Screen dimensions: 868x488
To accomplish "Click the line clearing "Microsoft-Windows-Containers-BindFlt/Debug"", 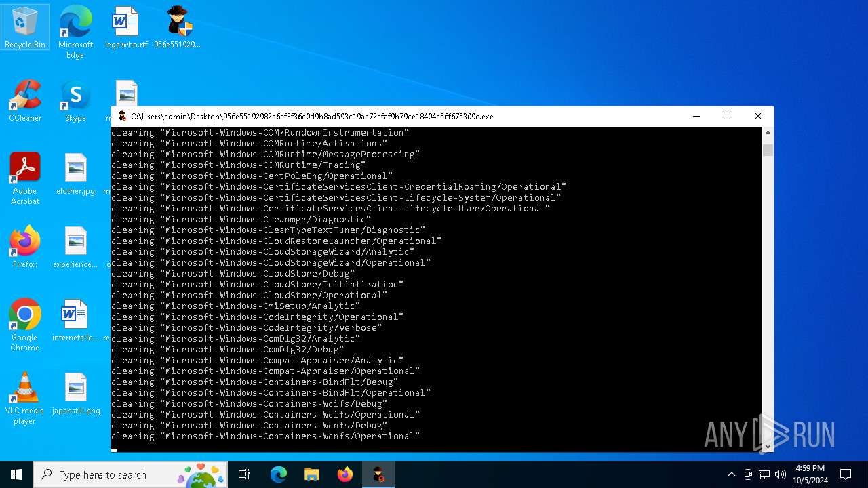I will (255, 382).
